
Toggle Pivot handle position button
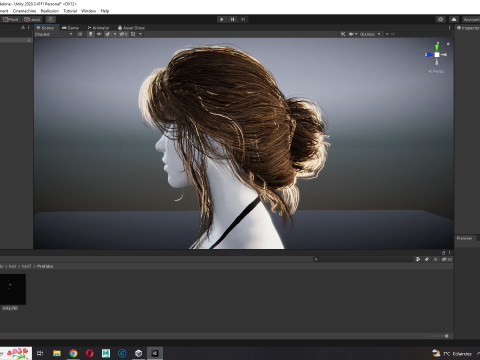[11, 19]
